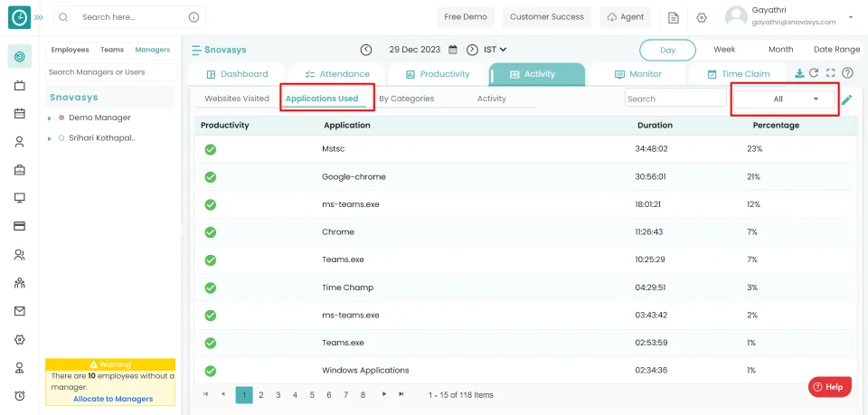
Task: Switch to Attendance tab
Action: pos(337,74)
